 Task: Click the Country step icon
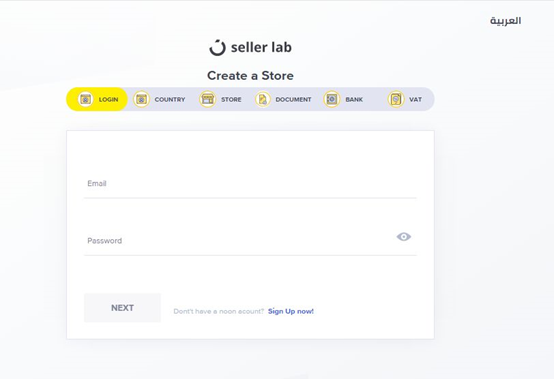point(141,99)
